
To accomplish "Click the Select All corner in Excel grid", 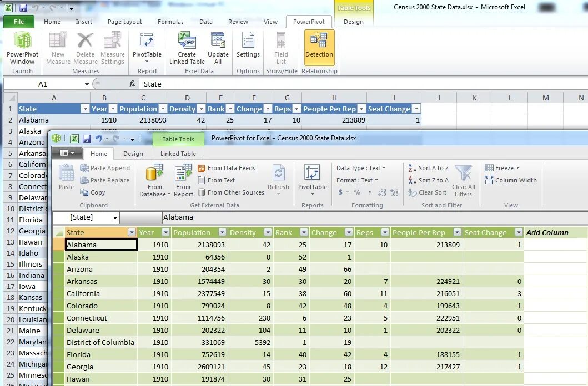I will [x=11, y=98].
